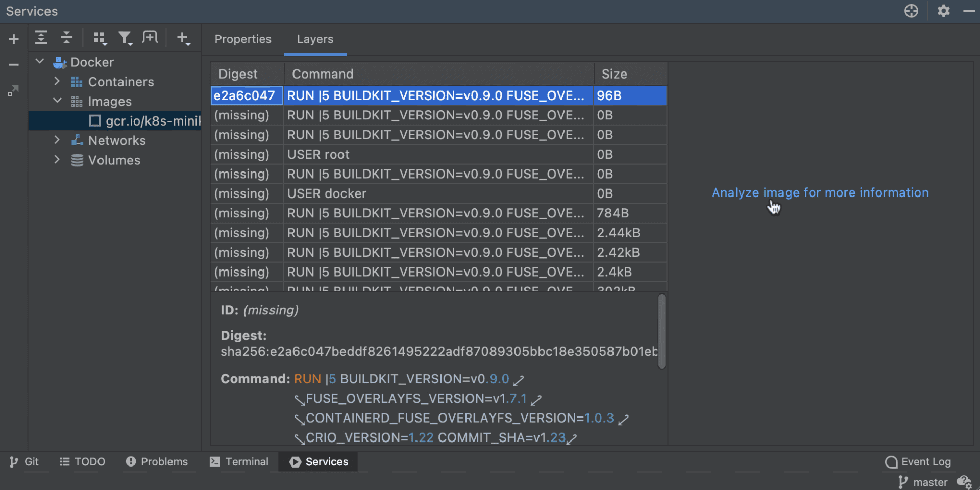Image resolution: width=980 pixels, height=490 pixels.
Task: Expand the Containers tree node
Action: (57, 82)
